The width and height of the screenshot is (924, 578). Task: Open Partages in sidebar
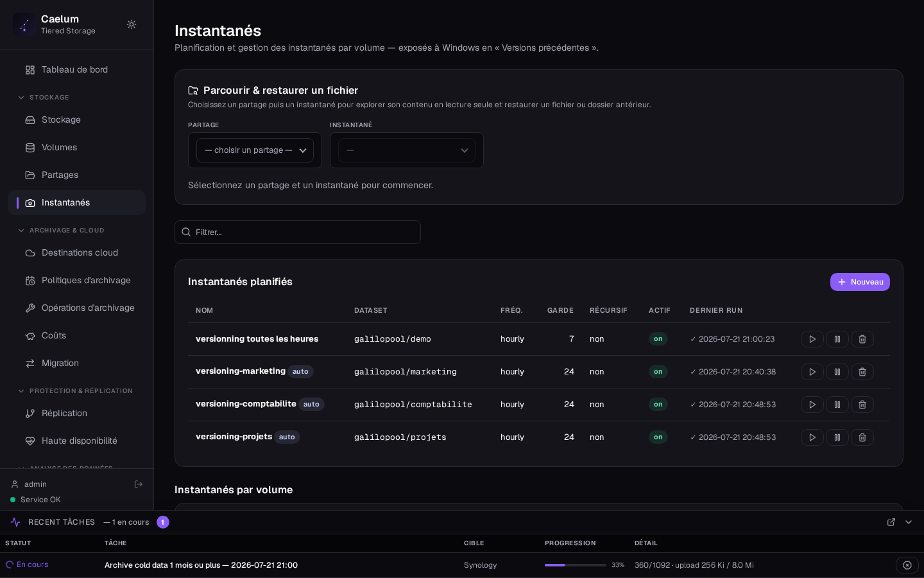click(x=76, y=175)
